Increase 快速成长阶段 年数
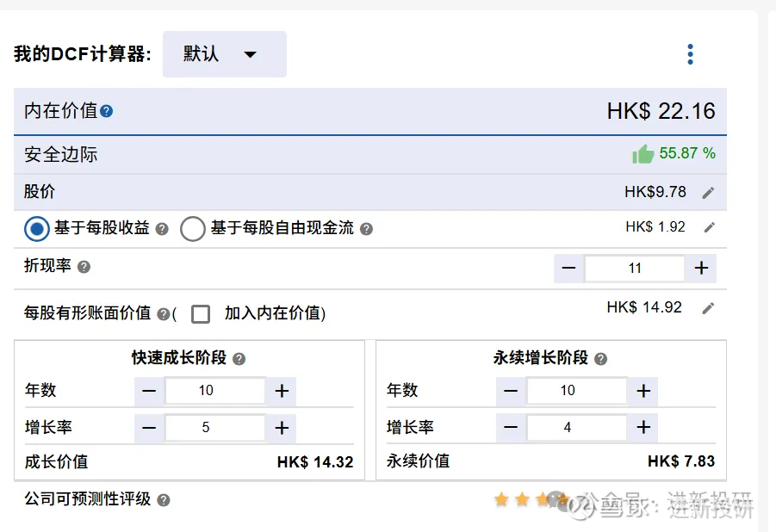The height and width of the screenshot is (532, 776). [x=282, y=391]
